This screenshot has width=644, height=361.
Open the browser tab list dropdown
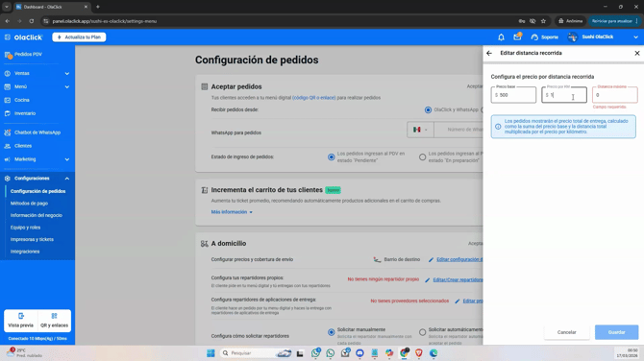tap(7, 7)
